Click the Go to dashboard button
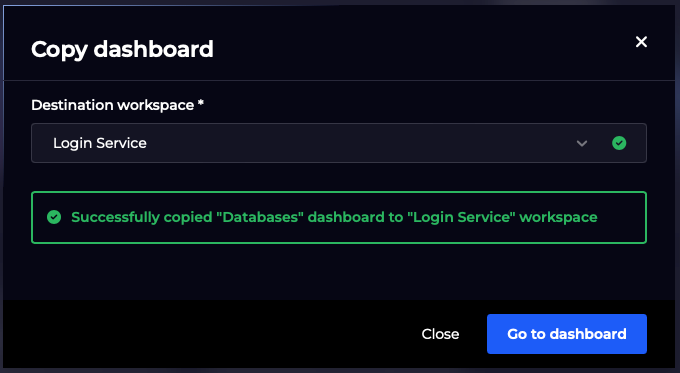The image size is (680, 373). [567, 334]
